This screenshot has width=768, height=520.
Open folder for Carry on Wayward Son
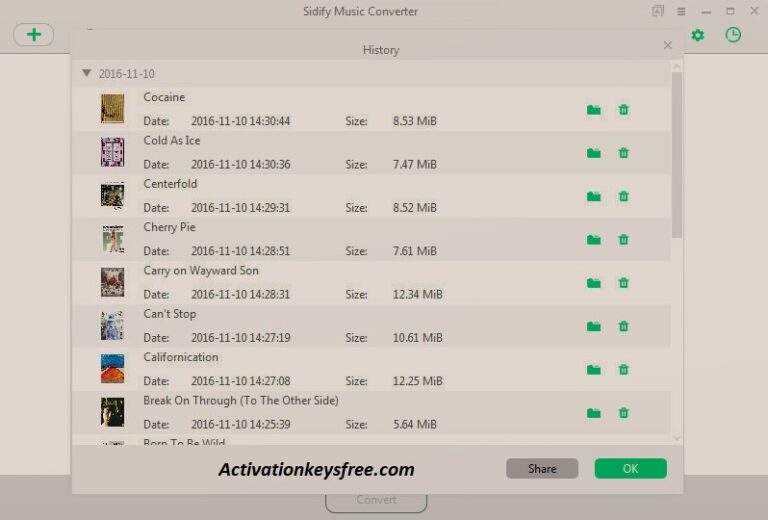(x=594, y=283)
